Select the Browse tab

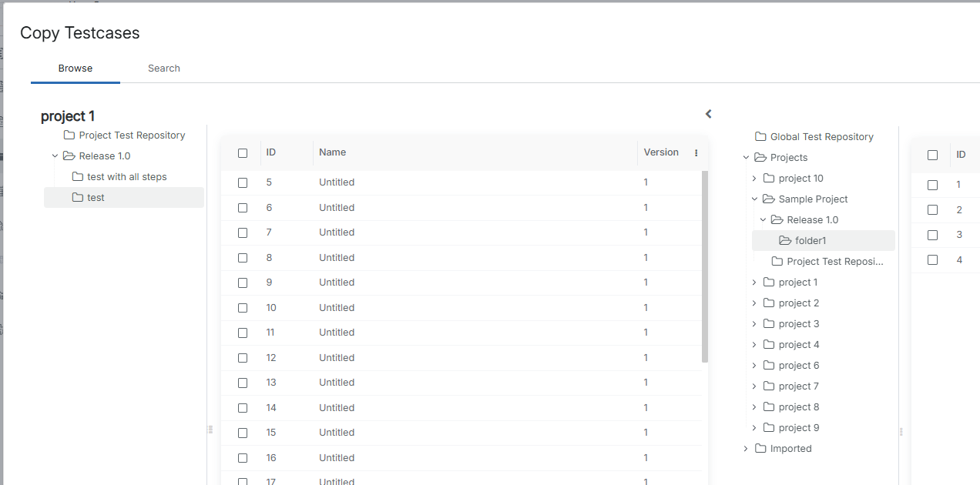tap(76, 69)
